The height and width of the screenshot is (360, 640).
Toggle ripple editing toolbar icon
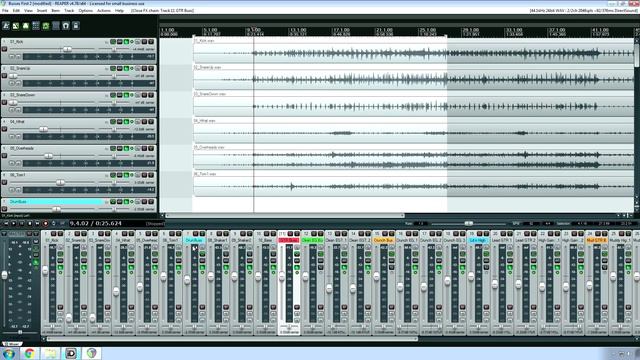pos(36,26)
